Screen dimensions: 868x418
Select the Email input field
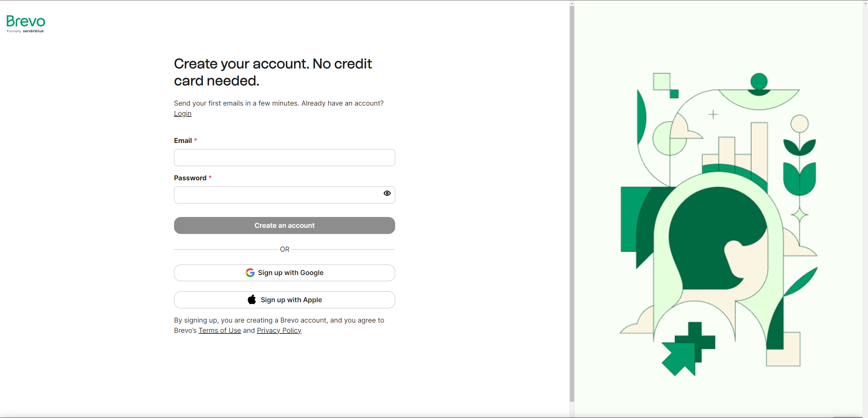pos(284,157)
